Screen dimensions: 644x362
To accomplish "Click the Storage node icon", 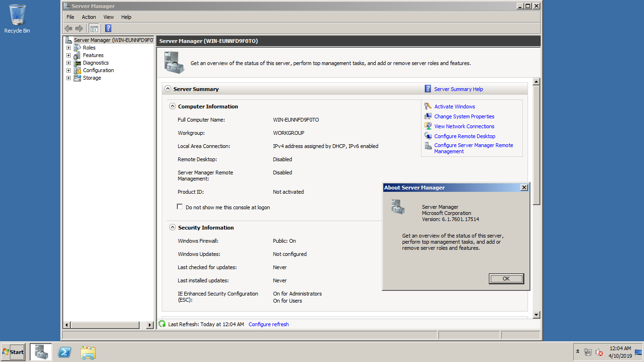I will [x=77, y=78].
